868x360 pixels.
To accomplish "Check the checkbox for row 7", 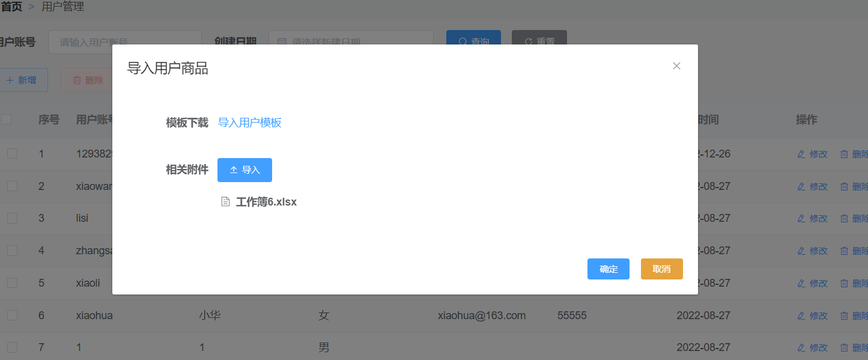I will click(12, 347).
